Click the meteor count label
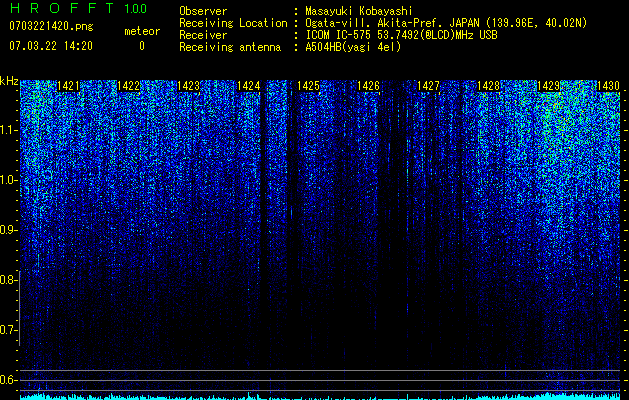Viewport: 629px width, 400px height. (142, 31)
